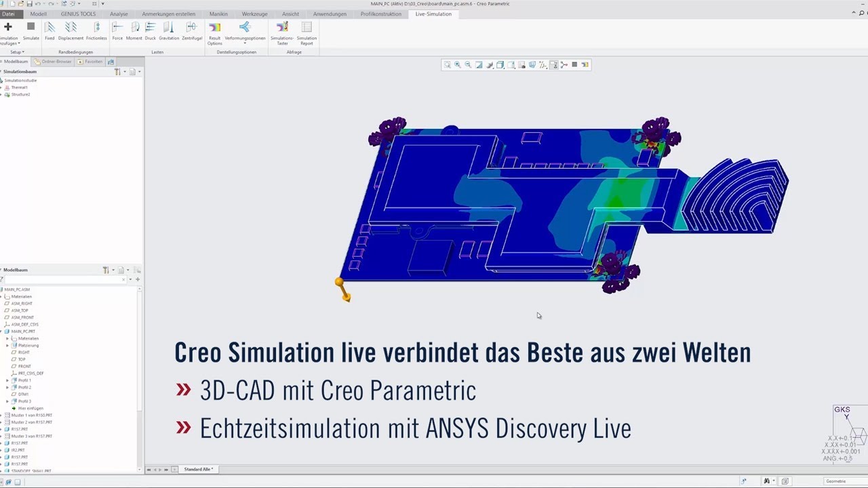Apply a Force load
Screen dimensions: 868x488
117,30
